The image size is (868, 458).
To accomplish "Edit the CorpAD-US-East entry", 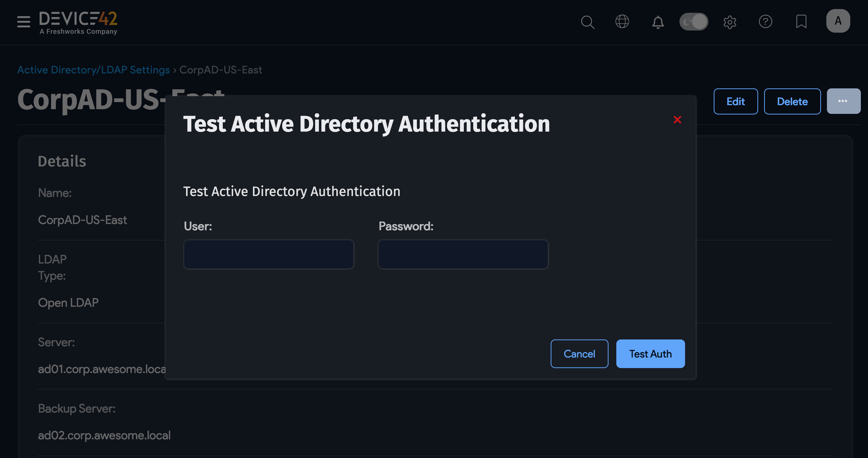I will [x=735, y=101].
